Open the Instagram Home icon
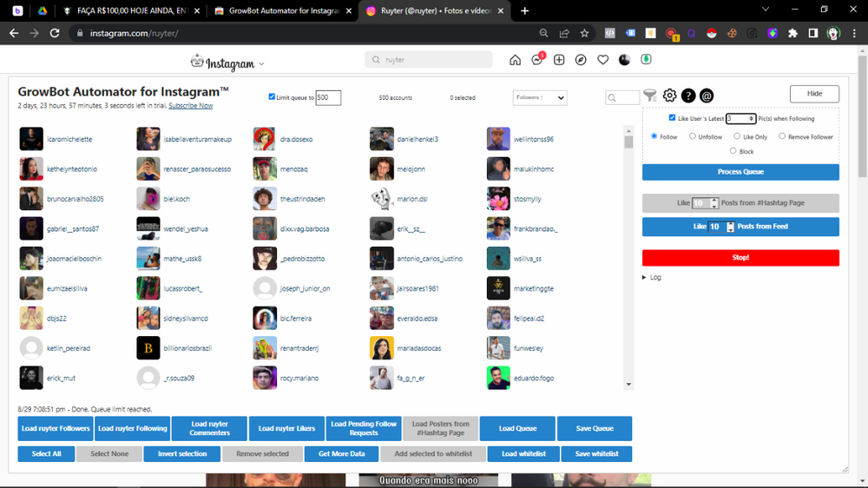Viewport: 868px width, 488px height. (x=515, y=60)
